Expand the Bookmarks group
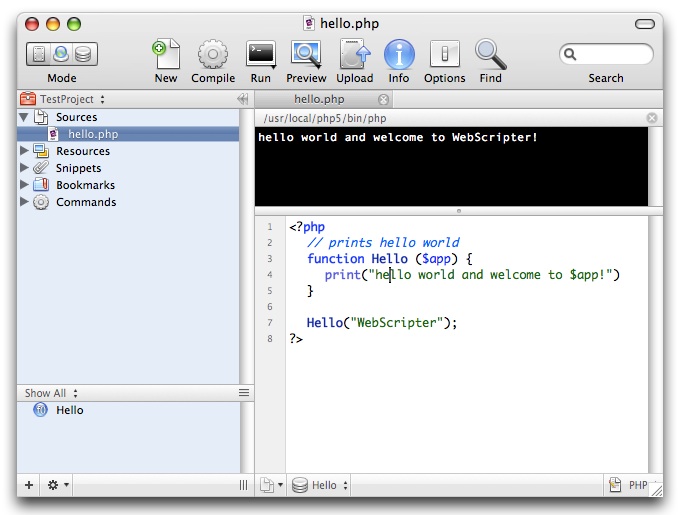 point(24,185)
